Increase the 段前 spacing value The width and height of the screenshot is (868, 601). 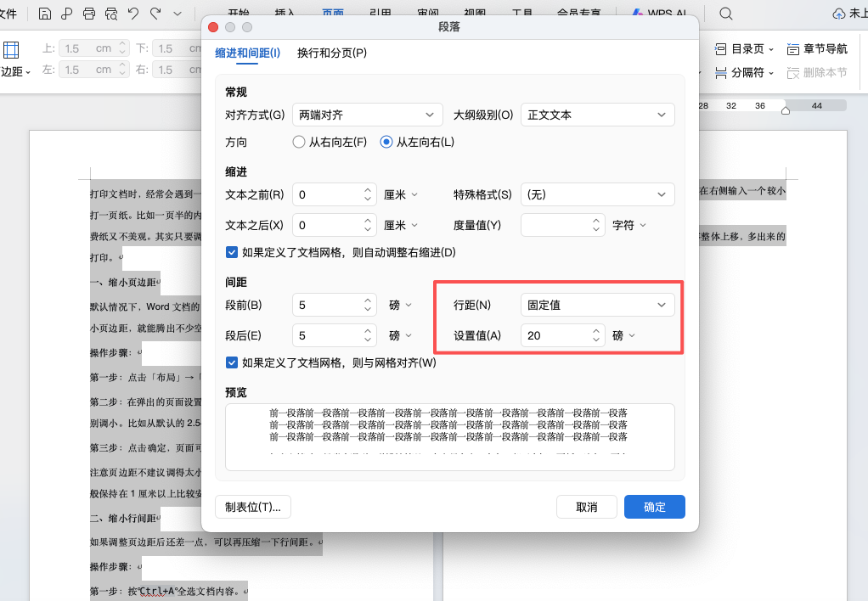click(368, 300)
